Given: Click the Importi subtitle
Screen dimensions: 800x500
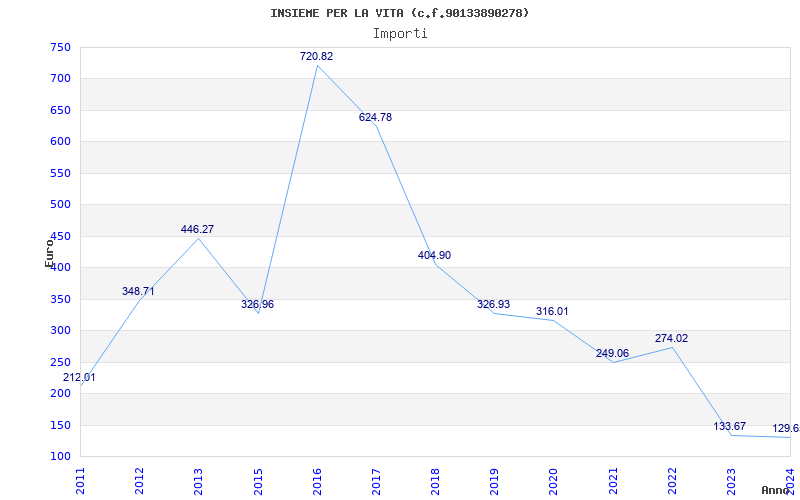Looking at the screenshot, I should point(400,34).
